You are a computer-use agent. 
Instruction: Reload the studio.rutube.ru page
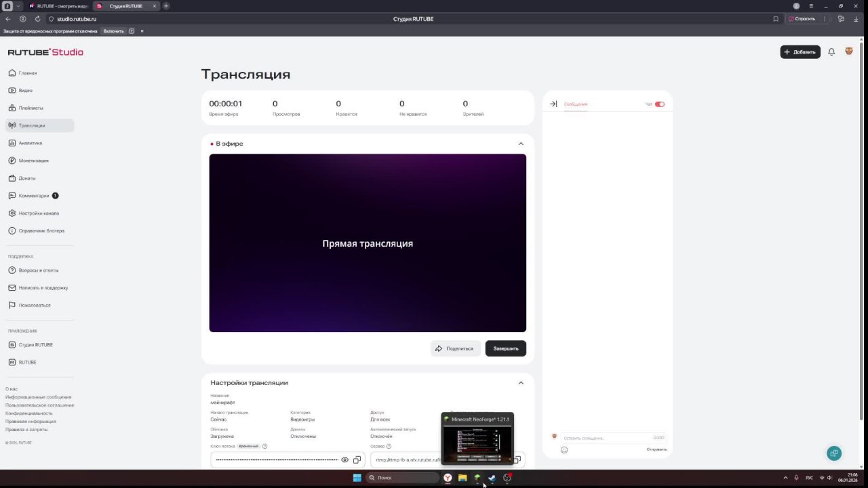[37, 19]
